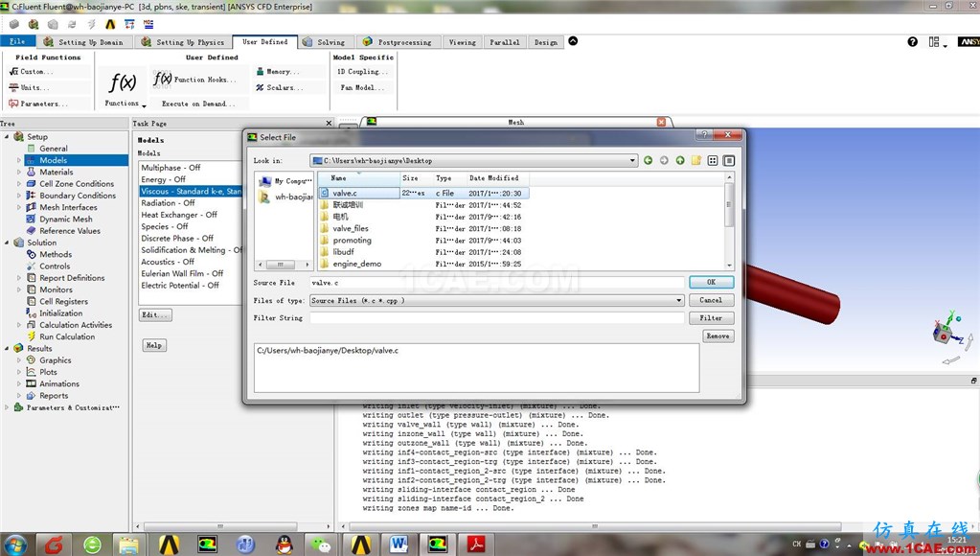
Task: Switch file dialog to list view
Action: (713, 161)
